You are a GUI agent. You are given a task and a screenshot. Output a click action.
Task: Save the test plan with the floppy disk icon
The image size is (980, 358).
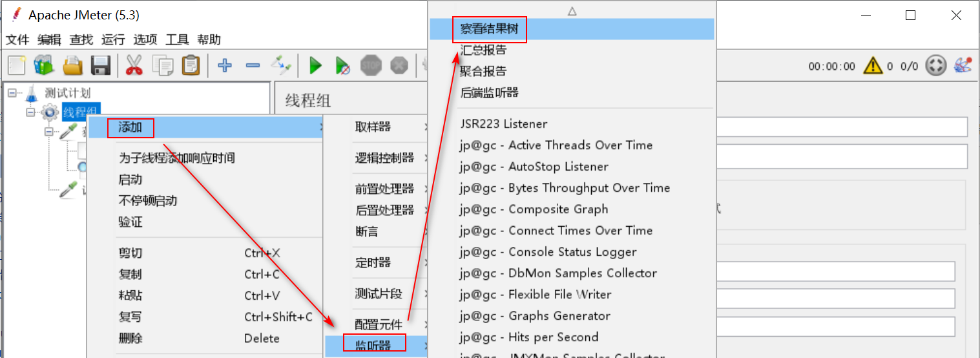point(101,65)
